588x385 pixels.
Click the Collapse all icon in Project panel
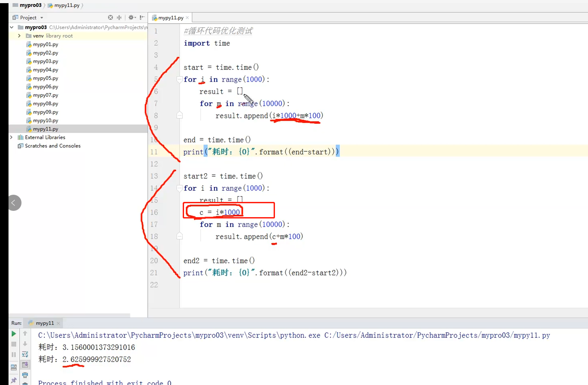[x=119, y=17]
